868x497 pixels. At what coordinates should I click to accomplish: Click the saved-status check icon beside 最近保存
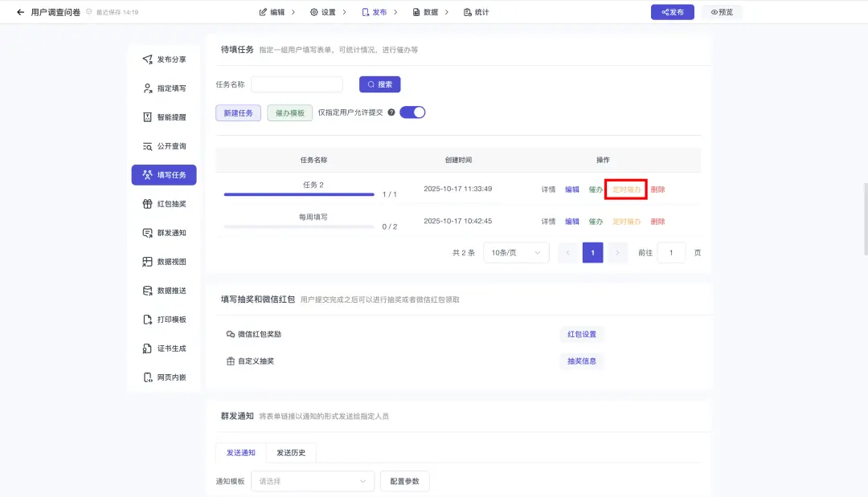88,11
